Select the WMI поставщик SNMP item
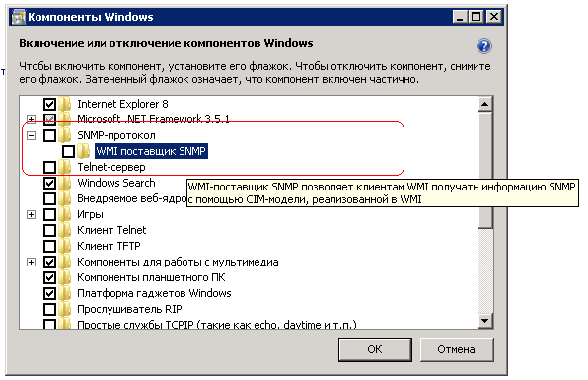This screenshot has width=588, height=380. point(151,151)
